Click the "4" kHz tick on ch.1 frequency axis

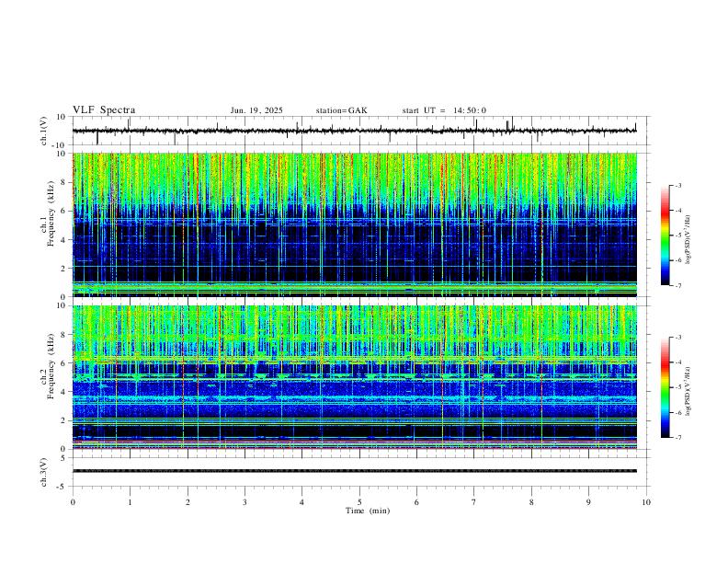(x=64, y=240)
